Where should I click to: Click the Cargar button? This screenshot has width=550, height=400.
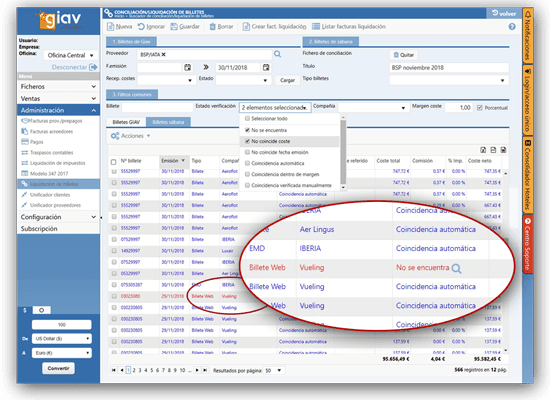(x=287, y=80)
